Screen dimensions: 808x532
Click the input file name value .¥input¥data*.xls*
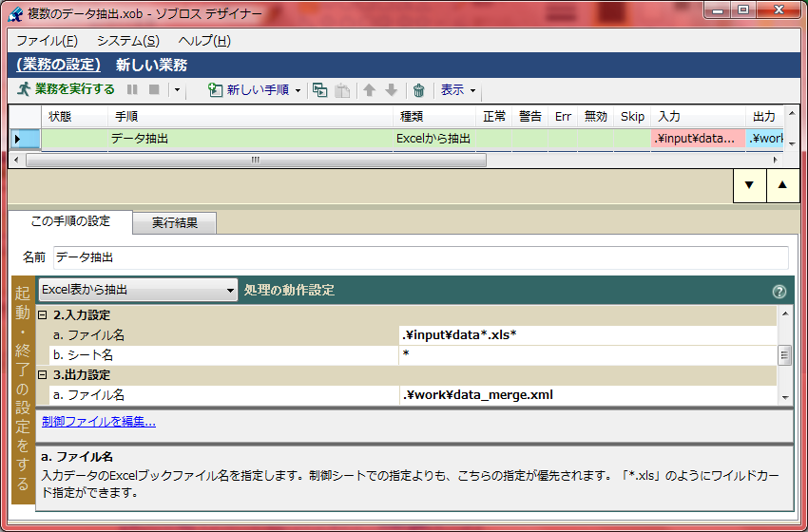[x=587, y=335]
